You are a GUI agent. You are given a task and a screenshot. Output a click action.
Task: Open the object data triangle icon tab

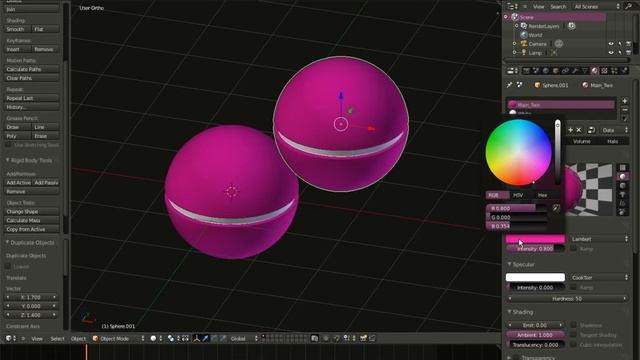[x=585, y=71]
